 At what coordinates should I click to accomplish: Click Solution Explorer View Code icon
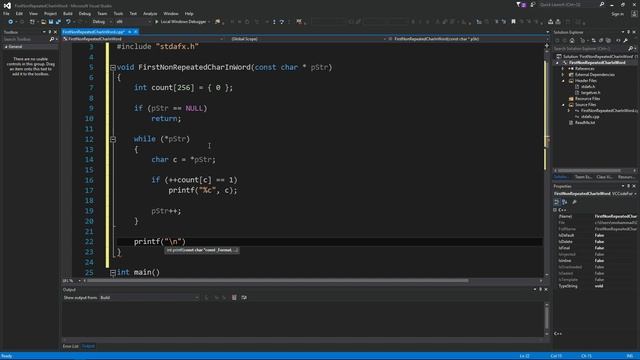point(618,40)
